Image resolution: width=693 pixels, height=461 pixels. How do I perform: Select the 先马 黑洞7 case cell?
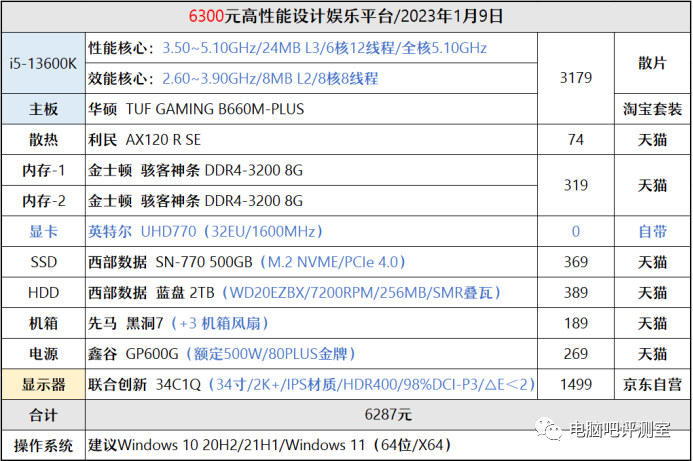click(x=311, y=323)
